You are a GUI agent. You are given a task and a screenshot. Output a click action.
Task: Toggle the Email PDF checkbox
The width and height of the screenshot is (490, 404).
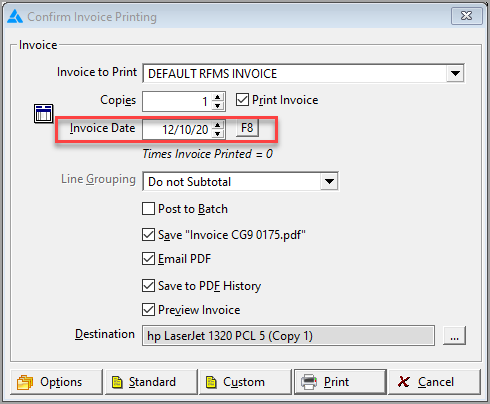[x=148, y=259]
